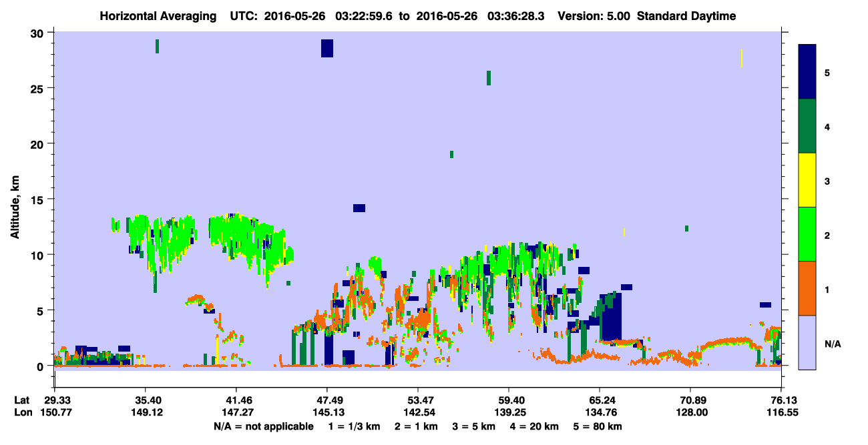Click the latitude value 41.46
This screenshot has width=868, height=445.
pyautogui.click(x=236, y=400)
